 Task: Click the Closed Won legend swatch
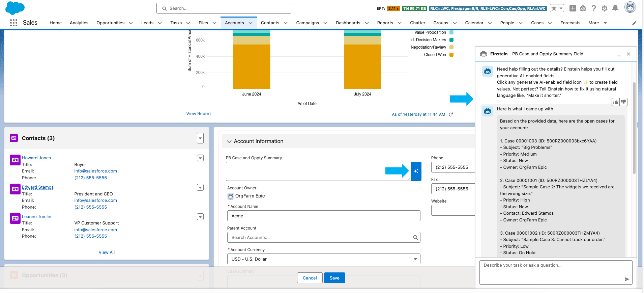(451, 55)
